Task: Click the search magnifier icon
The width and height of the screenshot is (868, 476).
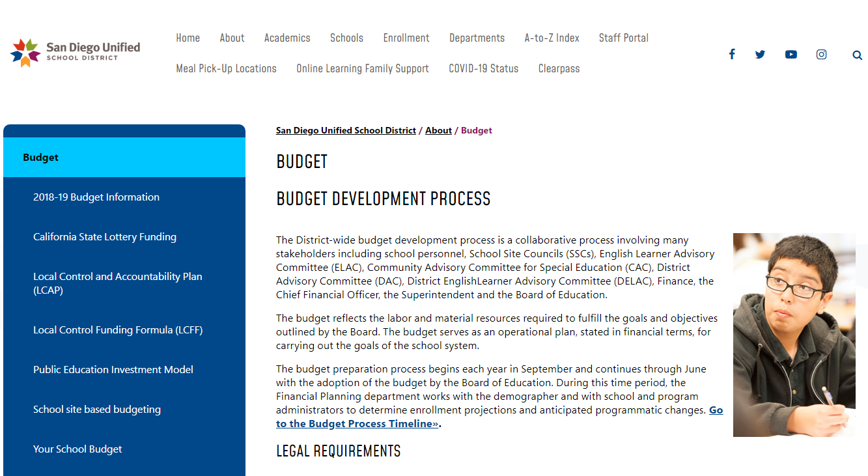Action: (x=857, y=55)
